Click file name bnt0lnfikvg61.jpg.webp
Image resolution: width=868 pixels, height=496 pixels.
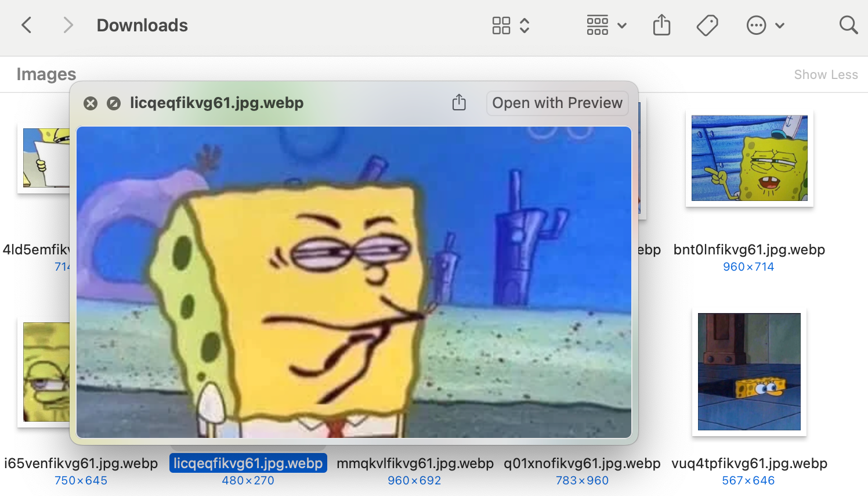[749, 249]
